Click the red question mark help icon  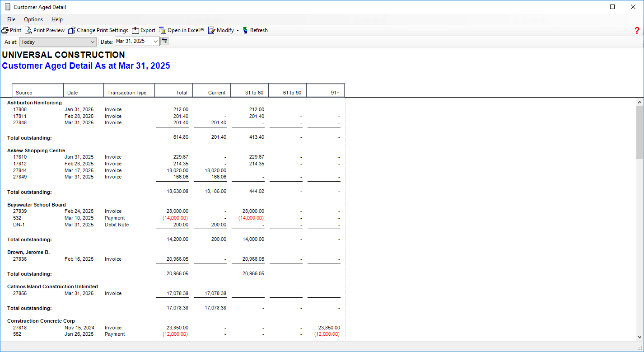pos(637,31)
